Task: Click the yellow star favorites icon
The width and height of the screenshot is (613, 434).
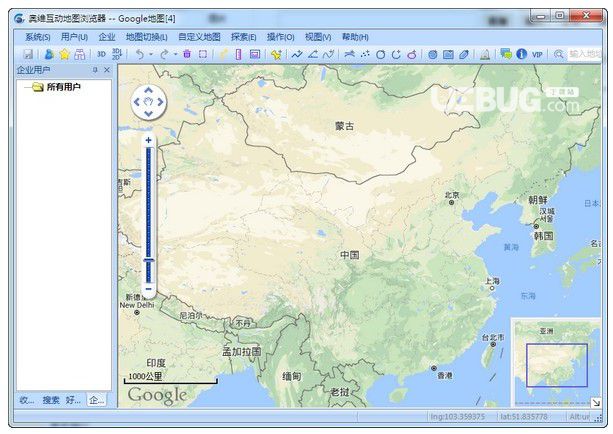Action: (x=65, y=54)
